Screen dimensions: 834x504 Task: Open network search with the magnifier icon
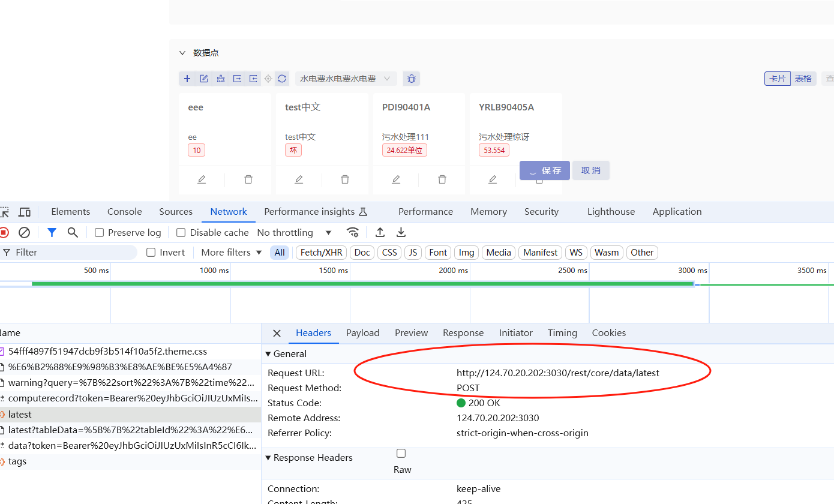point(73,233)
